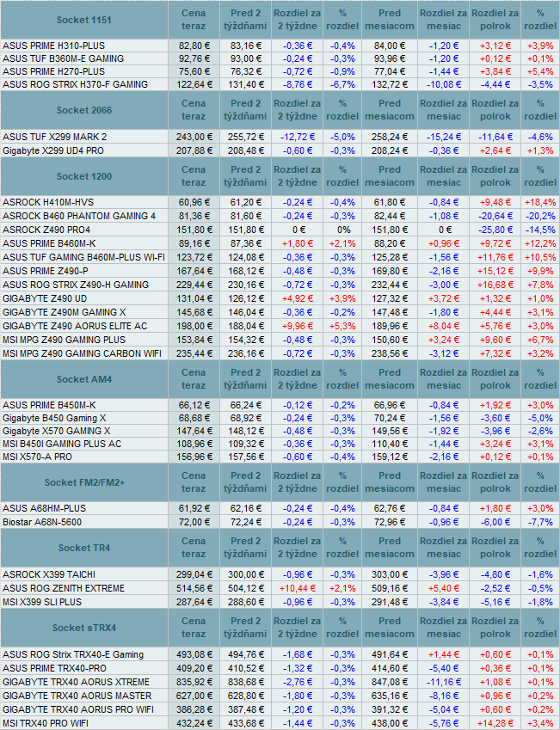Select Pred 2 týždňami header in Socket 2066 section
Screen dimensions: 560x730
coord(245,110)
